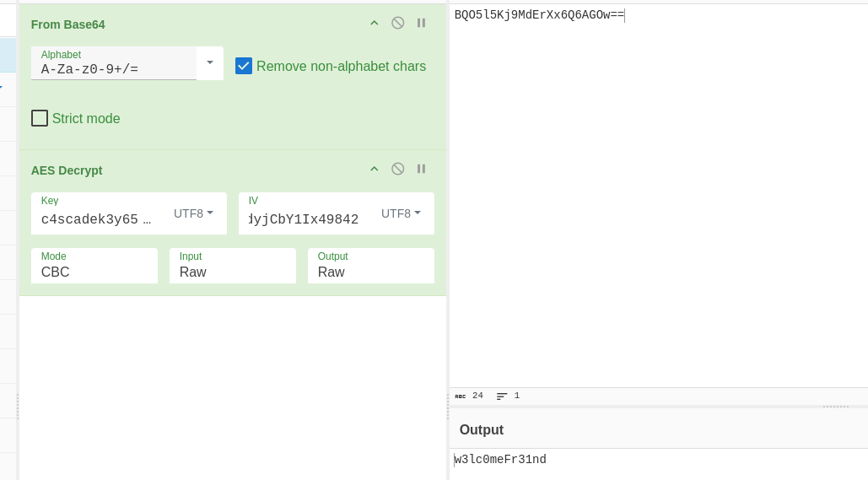Click the decrypted output text w3lc0meFr31nd

(501, 460)
